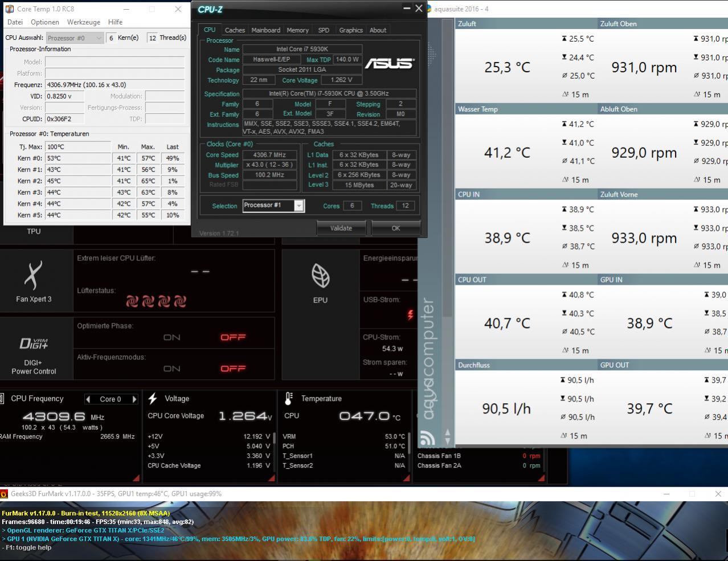Viewport: 728px width, 561px height.
Task: Click the Kern #0 temperature value 53°C
Action: tap(78, 158)
